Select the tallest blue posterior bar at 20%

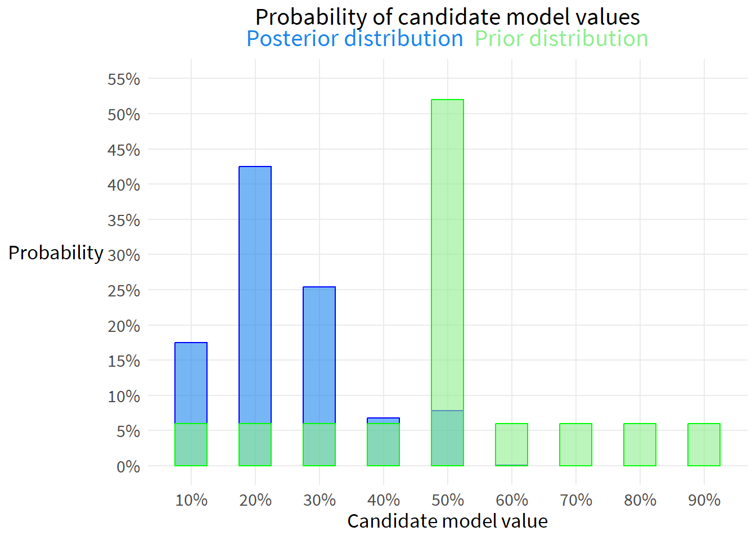coord(255,292)
